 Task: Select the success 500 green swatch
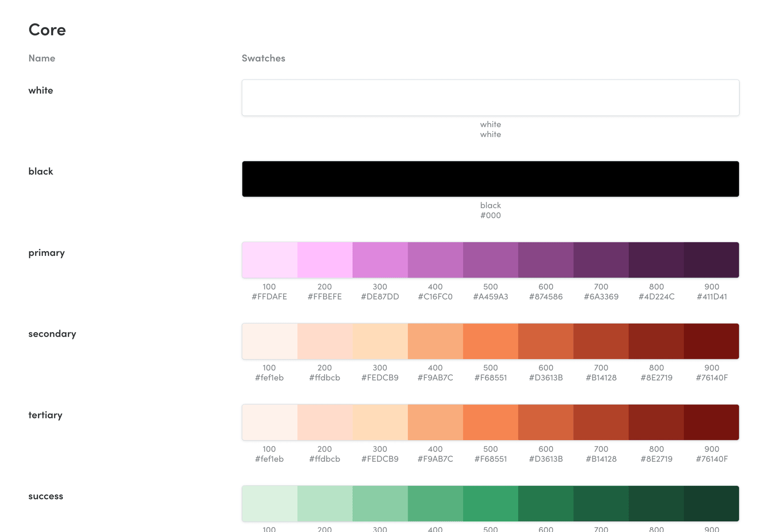[x=491, y=504]
